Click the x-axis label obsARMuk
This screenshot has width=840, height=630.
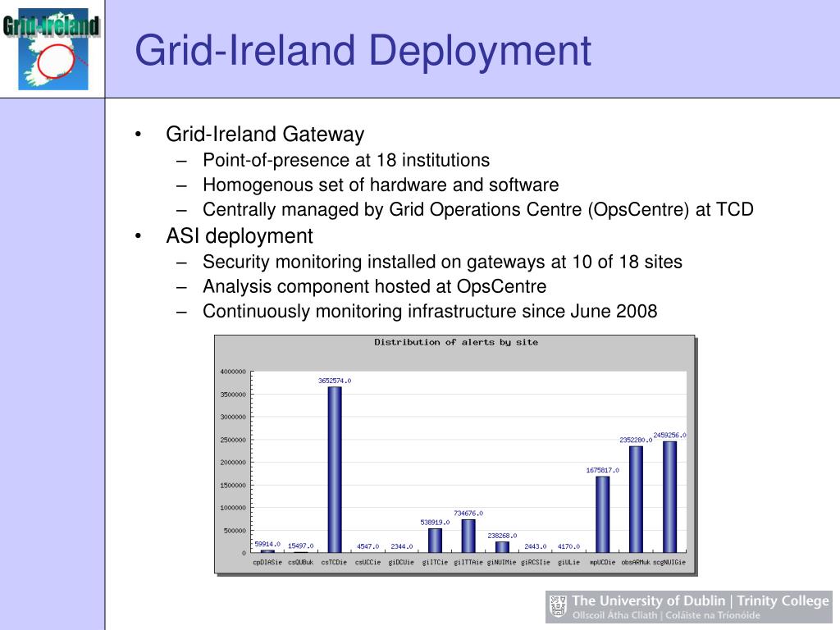click(x=636, y=563)
